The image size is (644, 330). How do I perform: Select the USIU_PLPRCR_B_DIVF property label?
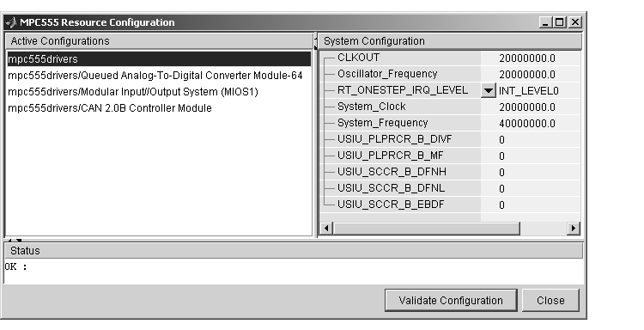point(394,139)
